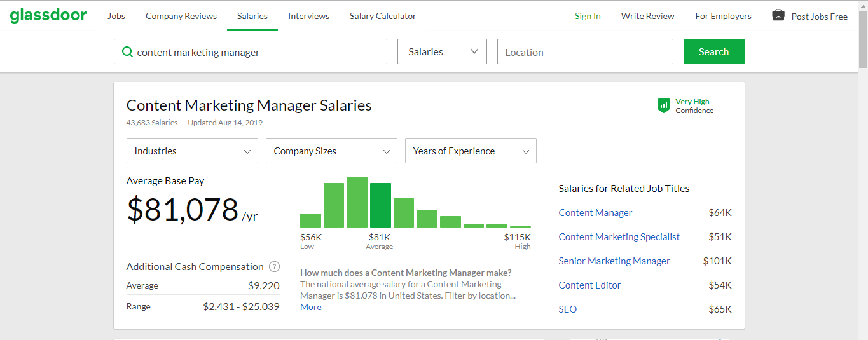Open the Company Sizes dropdown
Viewport: 868px width, 340px height.
click(331, 151)
